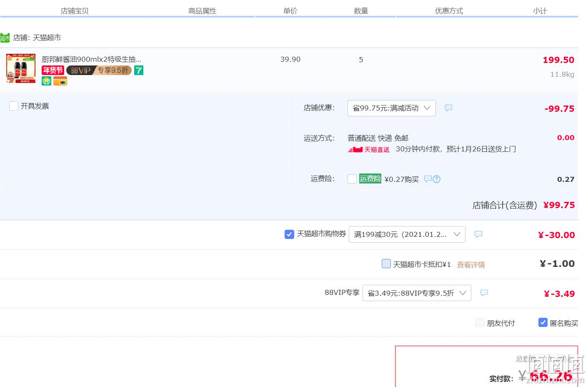Viewport: 588px width, 387px height.
Task: Open the soy sauce product thumbnail
Action: click(x=21, y=68)
